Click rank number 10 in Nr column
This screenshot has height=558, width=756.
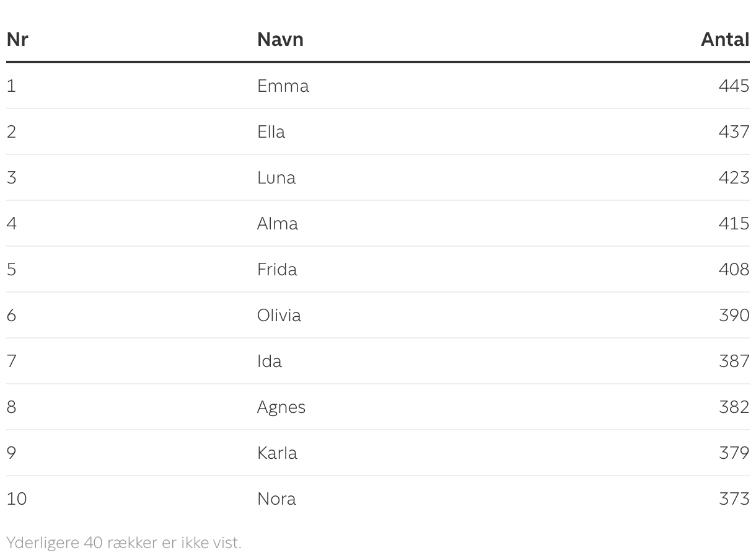[17, 498]
